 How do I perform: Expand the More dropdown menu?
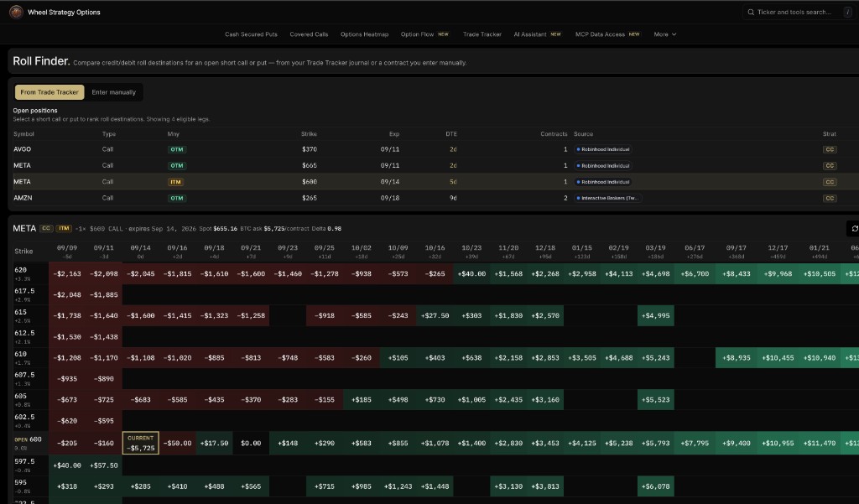pyautogui.click(x=664, y=34)
